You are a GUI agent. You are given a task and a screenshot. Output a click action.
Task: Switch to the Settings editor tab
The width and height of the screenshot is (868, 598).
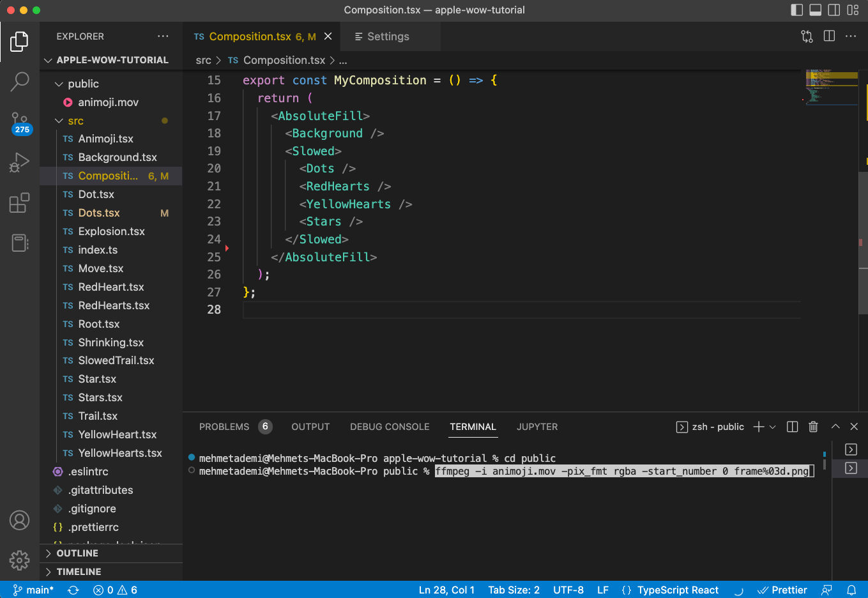(x=388, y=36)
